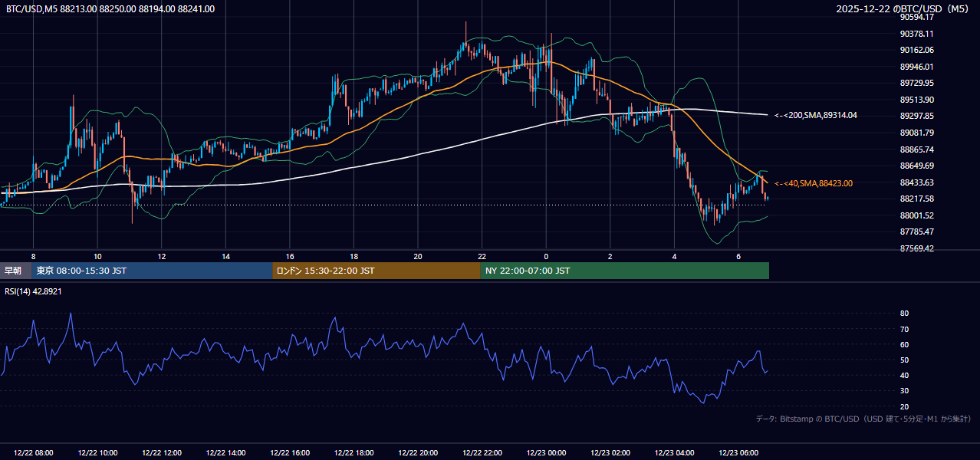Click the 12/22 16:00 time label
This screenshot has width=980, height=460.
pos(289,453)
